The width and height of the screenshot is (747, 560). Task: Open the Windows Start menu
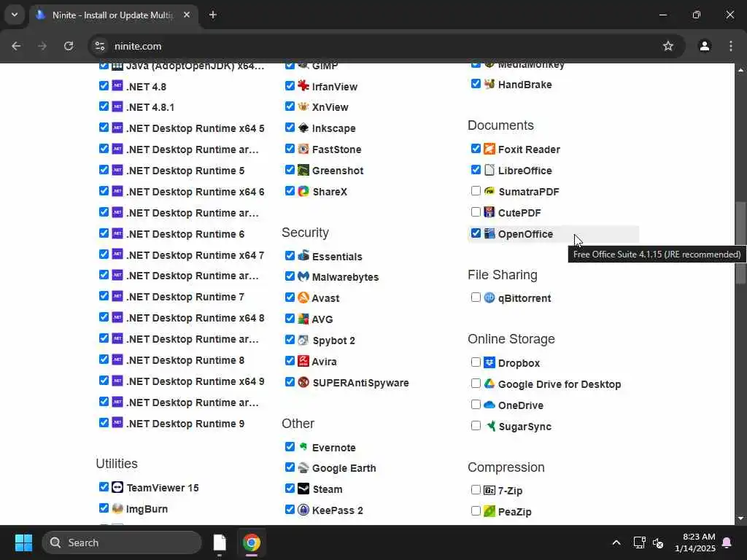(23, 542)
